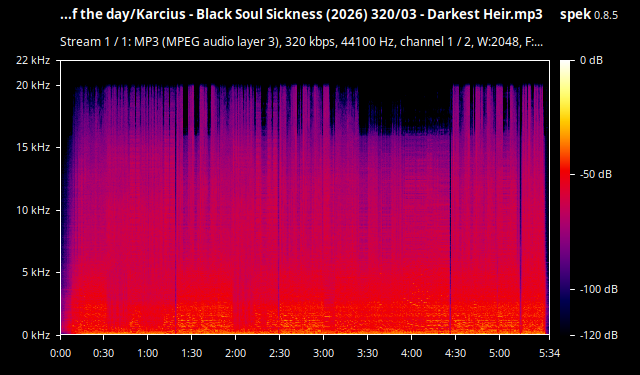The width and height of the screenshot is (640, 375).
Task: Click the spek 0.8.5 version label
Action: click(589, 15)
